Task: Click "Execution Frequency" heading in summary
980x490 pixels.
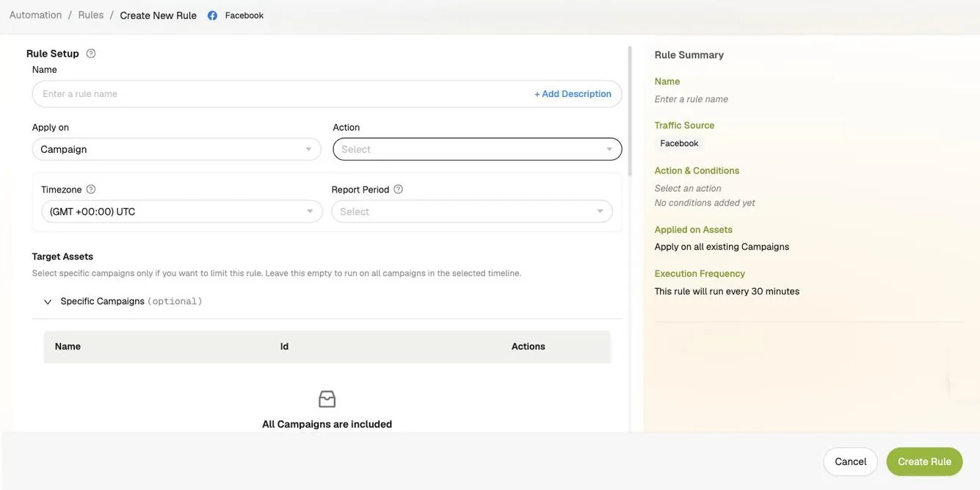Action: pos(700,273)
